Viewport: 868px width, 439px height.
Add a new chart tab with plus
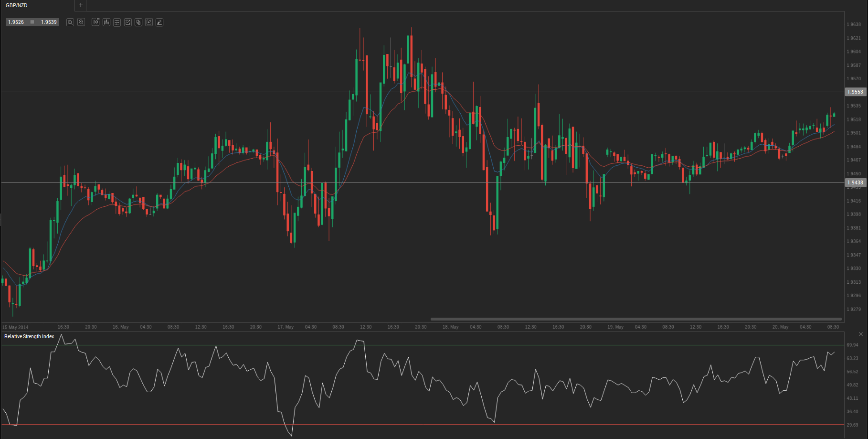(x=81, y=5)
